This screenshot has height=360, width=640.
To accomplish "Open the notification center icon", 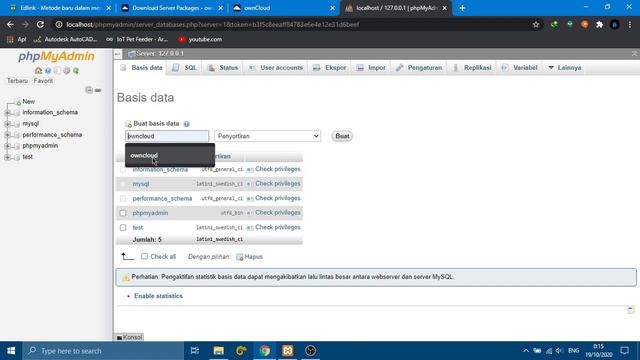I will 624,351.
